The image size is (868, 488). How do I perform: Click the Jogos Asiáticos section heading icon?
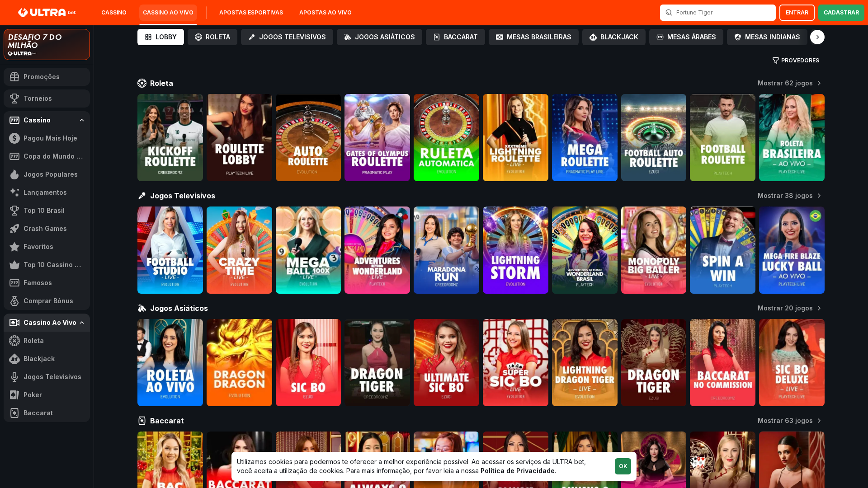pos(142,308)
